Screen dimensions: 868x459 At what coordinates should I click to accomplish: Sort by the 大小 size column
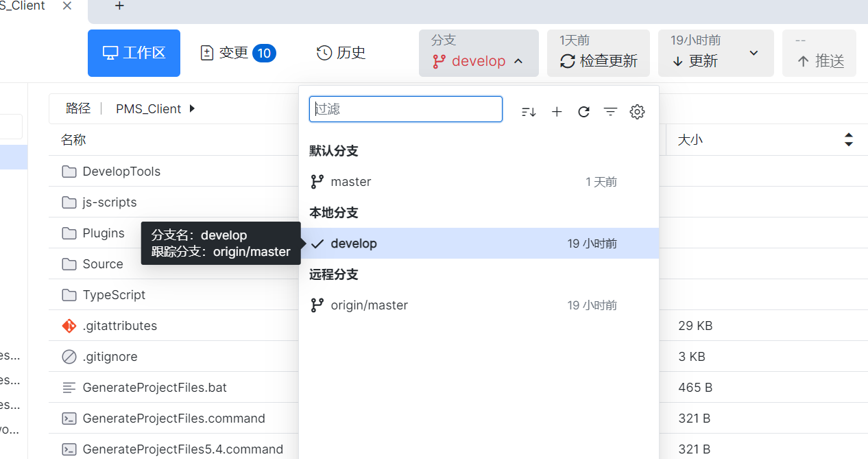click(690, 140)
